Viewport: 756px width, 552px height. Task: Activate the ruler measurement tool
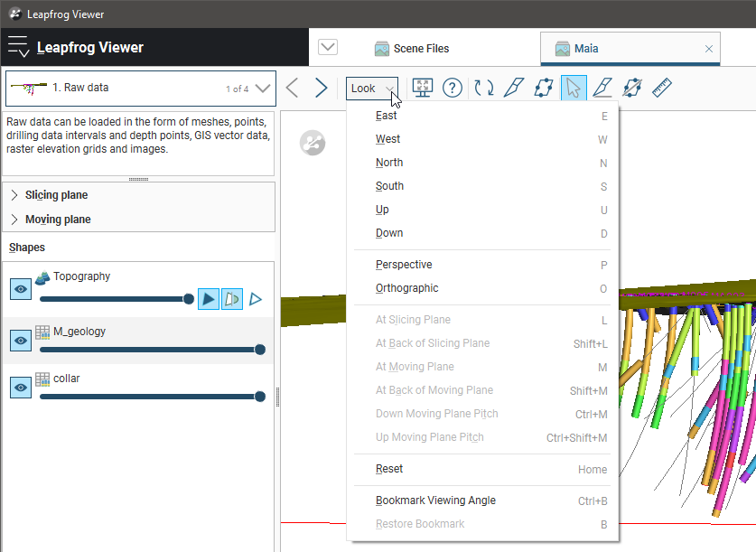pyautogui.click(x=662, y=89)
